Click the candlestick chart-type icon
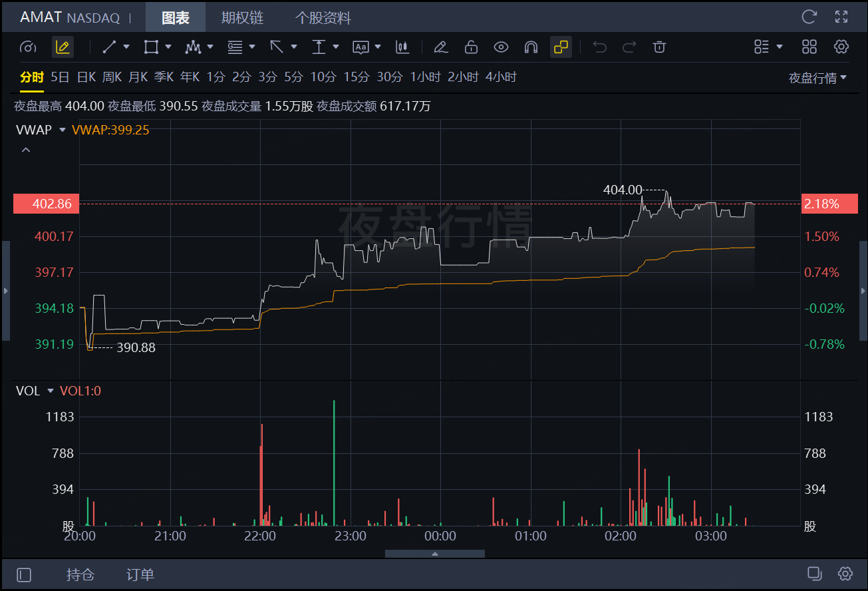The height and width of the screenshot is (591, 868). [x=402, y=47]
